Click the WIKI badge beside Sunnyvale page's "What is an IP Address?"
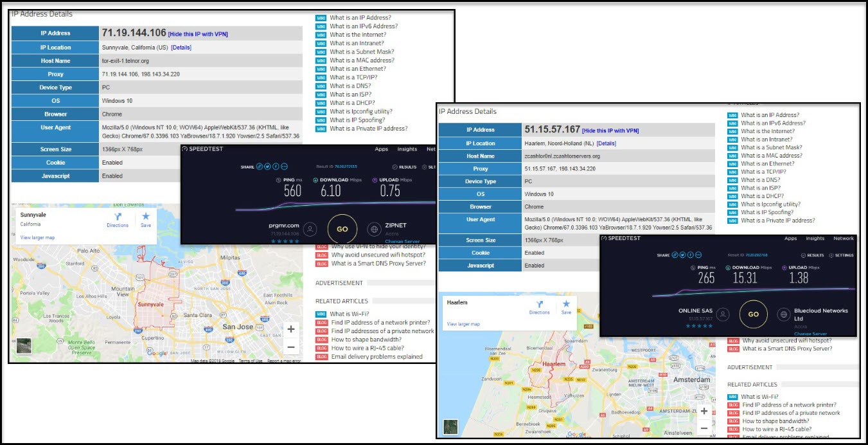 pos(321,18)
